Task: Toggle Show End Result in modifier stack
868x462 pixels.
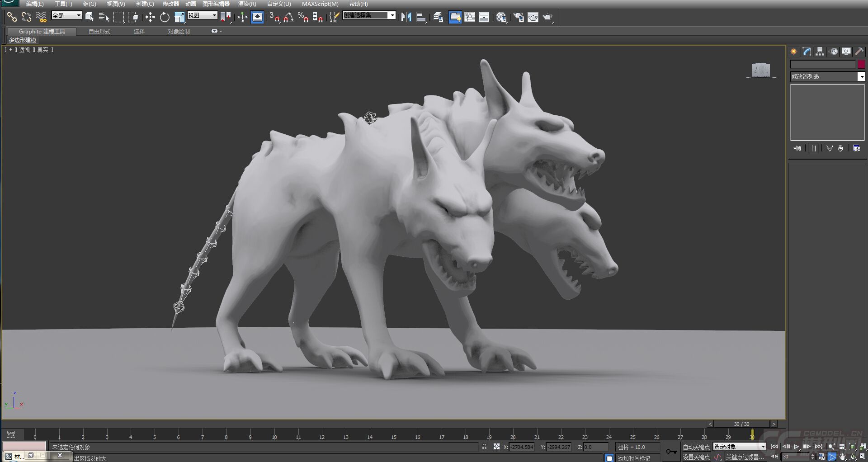Action: (814, 148)
